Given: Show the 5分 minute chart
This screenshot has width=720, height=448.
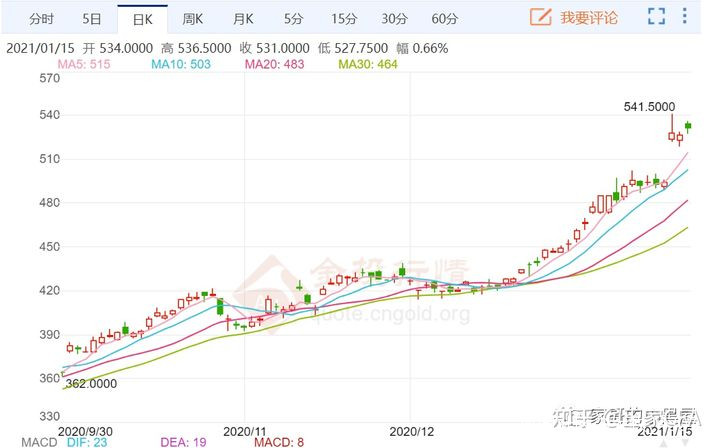Looking at the screenshot, I should (293, 19).
